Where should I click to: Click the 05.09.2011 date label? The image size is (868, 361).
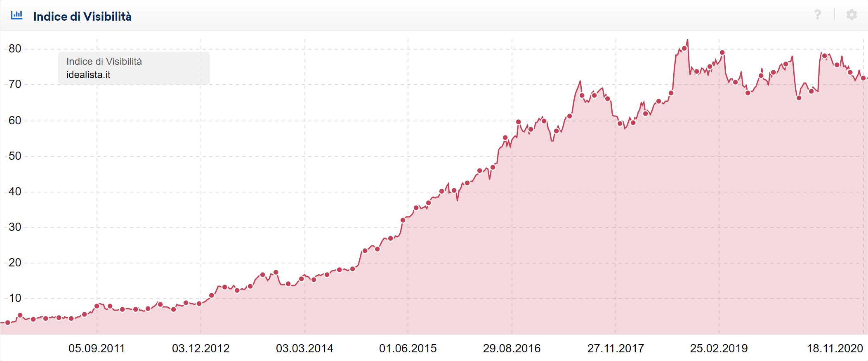(x=97, y=349)
